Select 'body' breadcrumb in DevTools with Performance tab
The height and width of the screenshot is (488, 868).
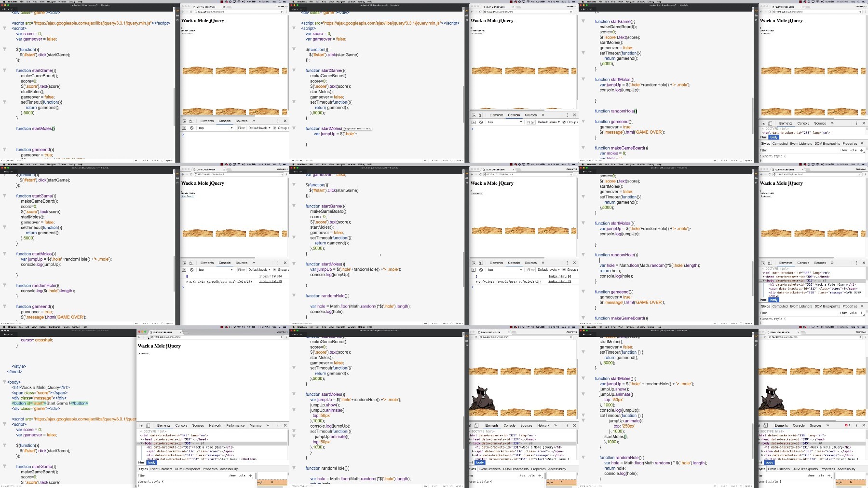(x=152, y=462)
